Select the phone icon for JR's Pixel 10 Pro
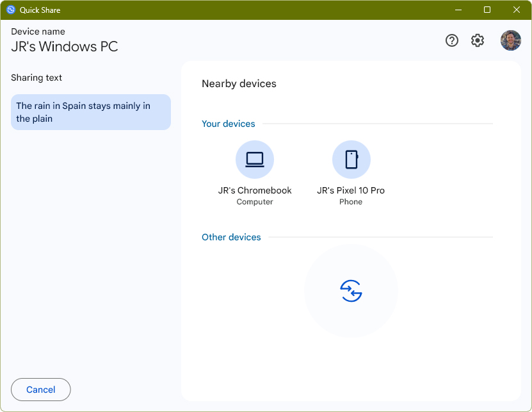Image resolution: width=532 pixels, height=412 pixels. (351, 159)
